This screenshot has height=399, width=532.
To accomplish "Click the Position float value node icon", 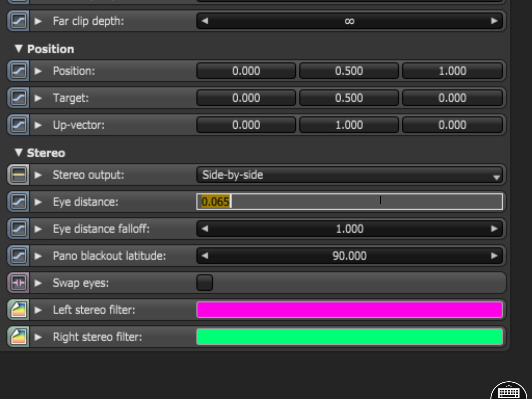I will [18, 71].
